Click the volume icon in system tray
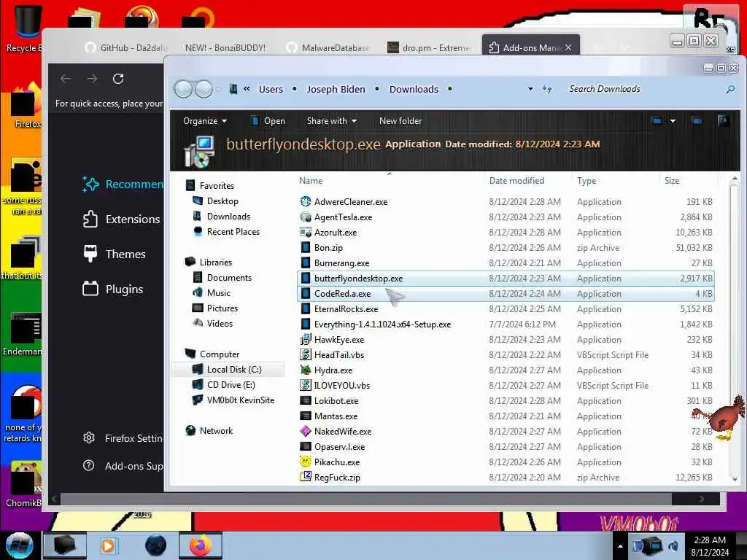 pos(673,546)
